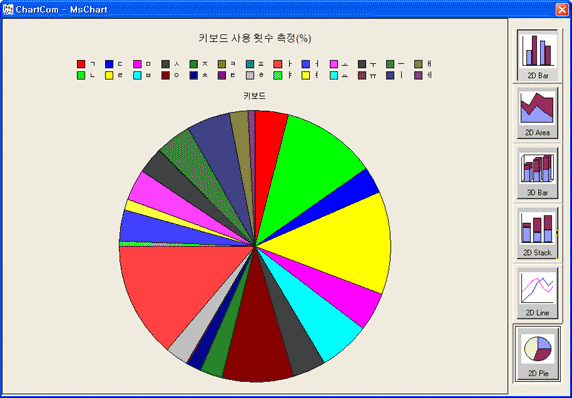Switch chart to 2D Bar type
This screenshot has height=398, width=572.
point(537,55)
